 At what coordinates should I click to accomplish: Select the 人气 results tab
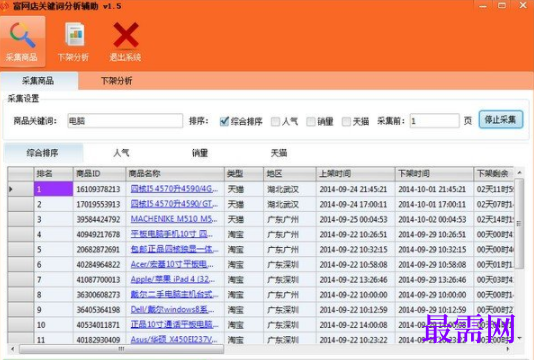(x=121, y=153)
